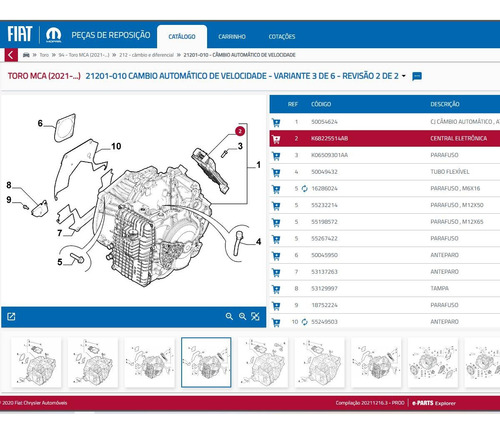Click the car home icon in breadcrumb
This screenshot has width=500, height=434.
[26, 55]
